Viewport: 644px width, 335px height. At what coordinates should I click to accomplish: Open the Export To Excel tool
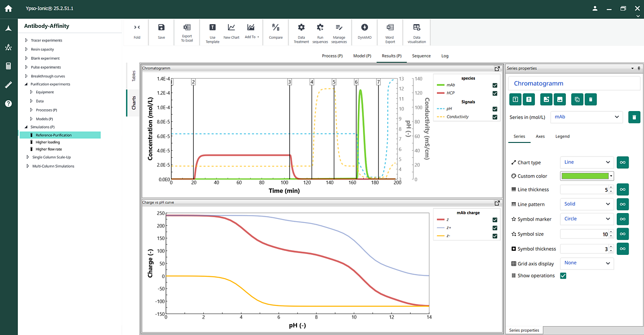[187, 32]
